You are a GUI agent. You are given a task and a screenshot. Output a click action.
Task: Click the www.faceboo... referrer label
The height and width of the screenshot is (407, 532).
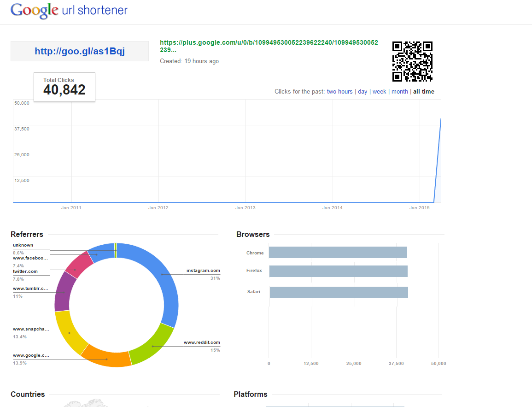[x=30, y=258]
